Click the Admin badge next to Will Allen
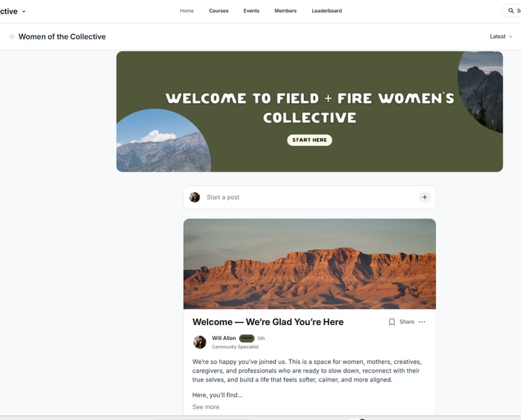The height and width of the screenshot is (420, 521). (246, 338)
